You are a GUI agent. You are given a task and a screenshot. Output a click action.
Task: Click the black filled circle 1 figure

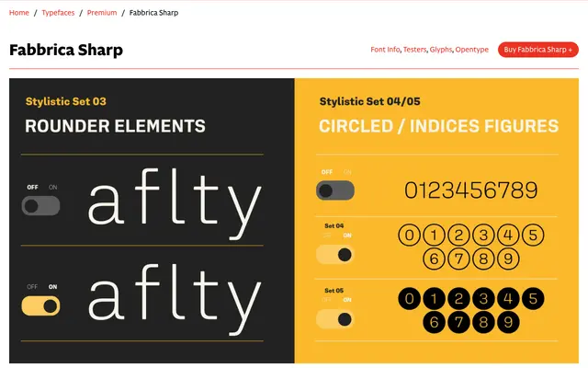click(434, 298)
